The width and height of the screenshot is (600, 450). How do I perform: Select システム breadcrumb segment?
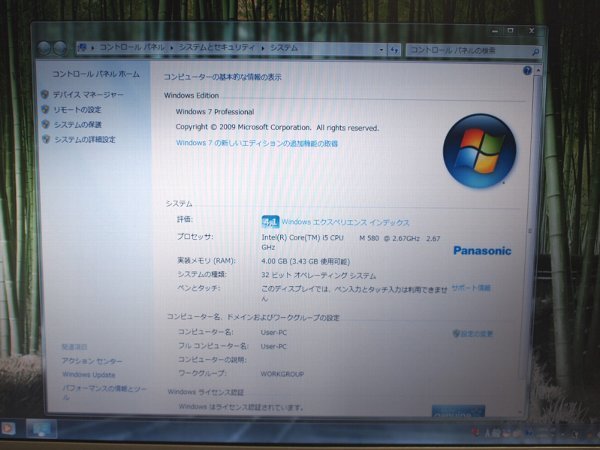tap(284, 48)
